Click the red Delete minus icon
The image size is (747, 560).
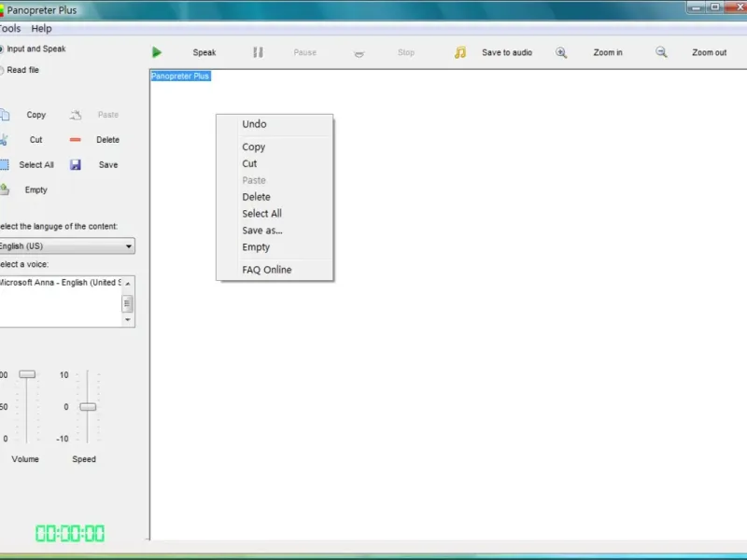click(76, 139)
